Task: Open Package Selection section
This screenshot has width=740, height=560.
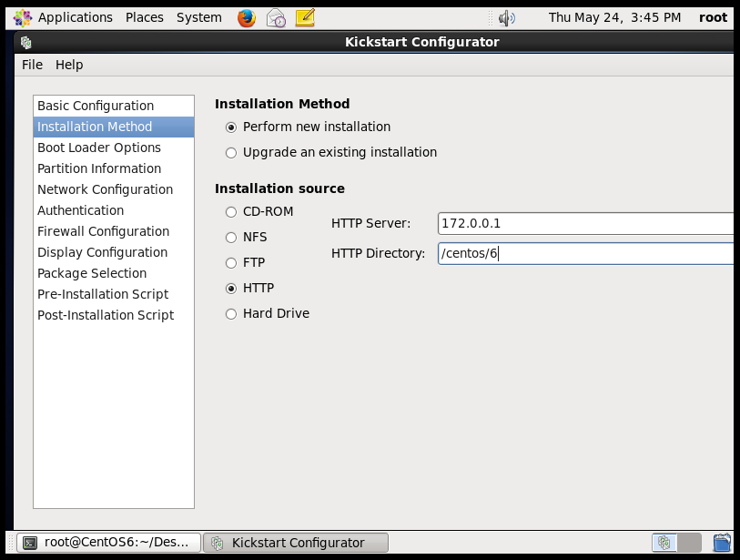Action: pos(114,273)
